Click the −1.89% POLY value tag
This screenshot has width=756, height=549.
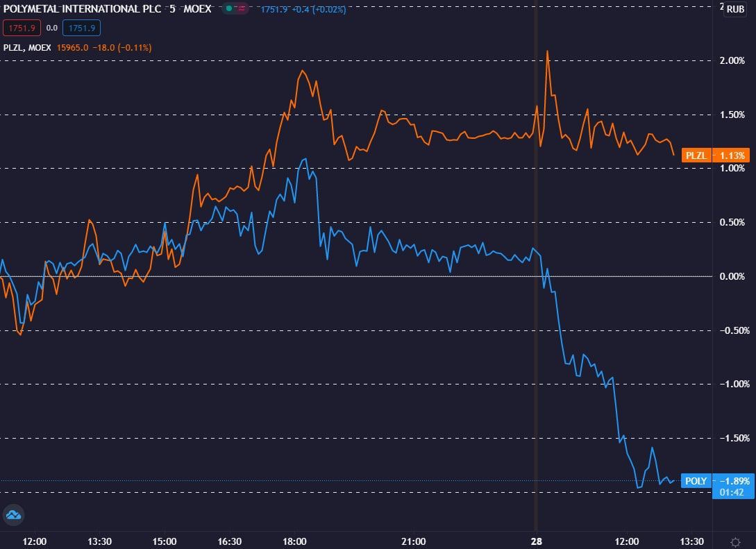coord(734,480)
